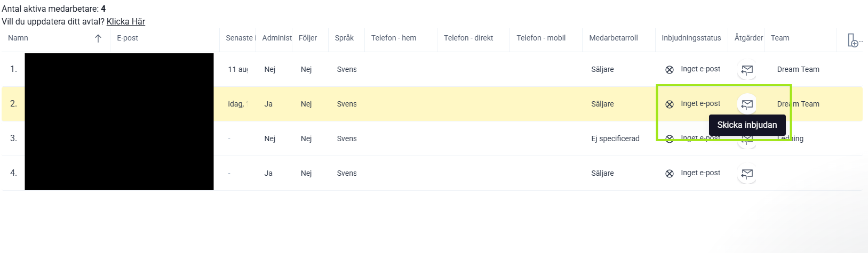Click crossed-circle status icon in row 4

tap(670, 174)
